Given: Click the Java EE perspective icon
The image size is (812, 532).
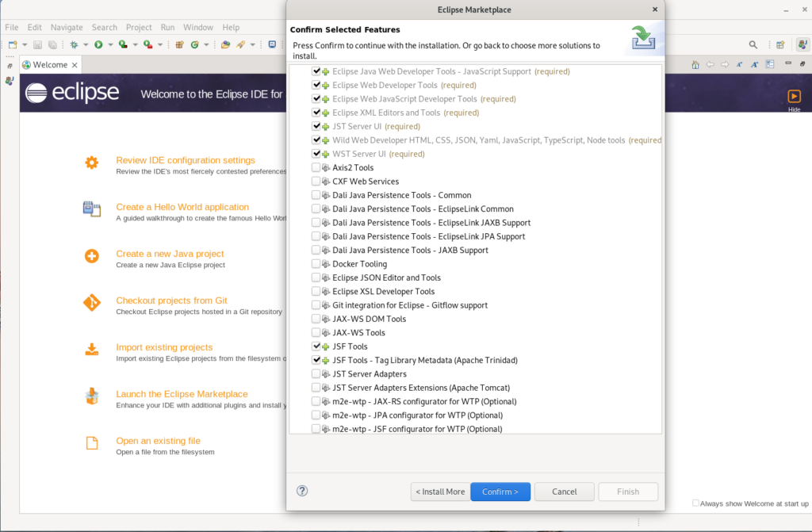Looking at the screenshot, I should [x=802, y=45].
